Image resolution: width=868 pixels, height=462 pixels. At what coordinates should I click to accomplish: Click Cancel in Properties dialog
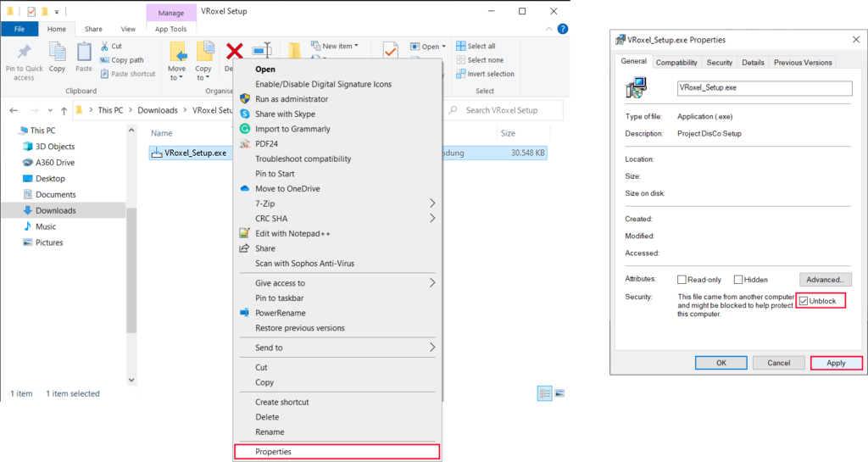point(778,363)
